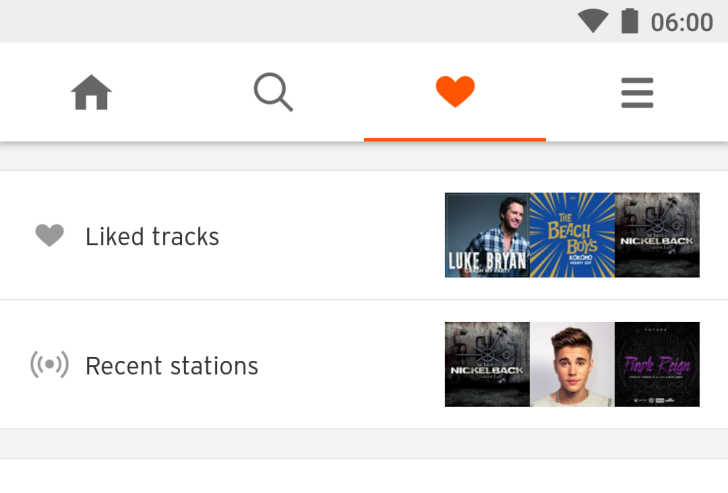Open the Search magnifier tab
This screenshot has width=728, height=493.
point(273,93)
